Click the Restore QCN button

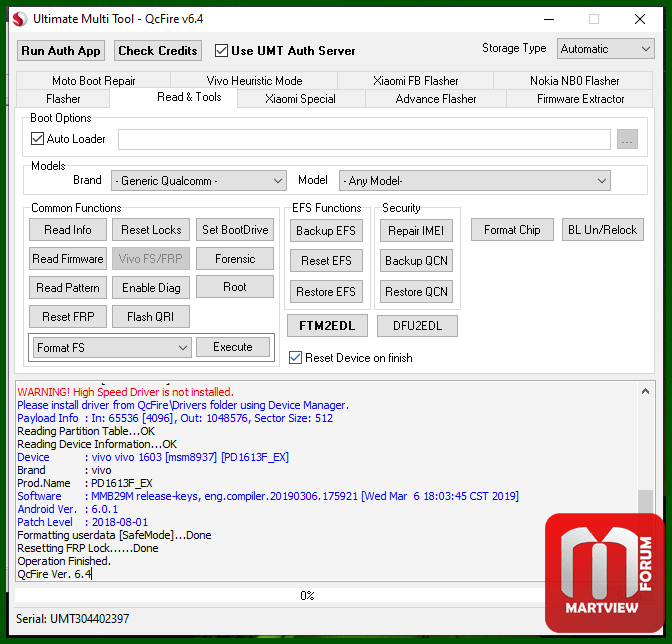click(416, 292)
